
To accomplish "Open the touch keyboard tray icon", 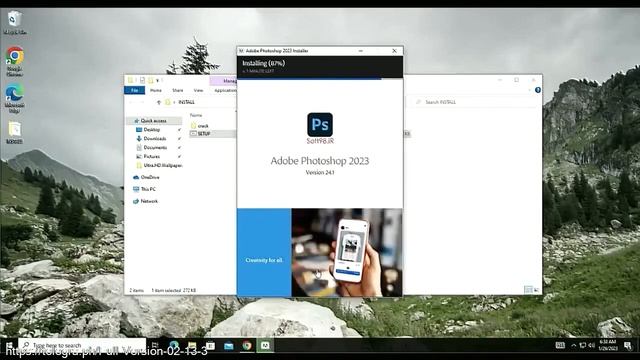I will pyautogui.click(x=560, y=345).
